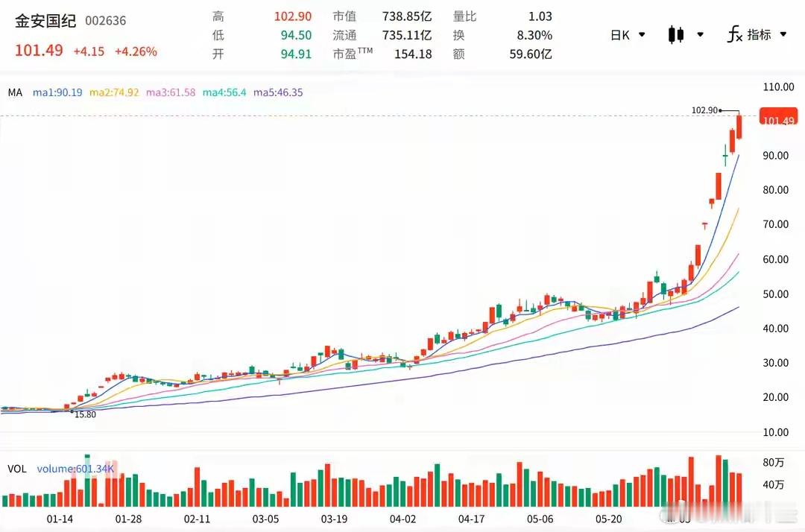Click the 指标 label
805x532 pixels.
760,34
